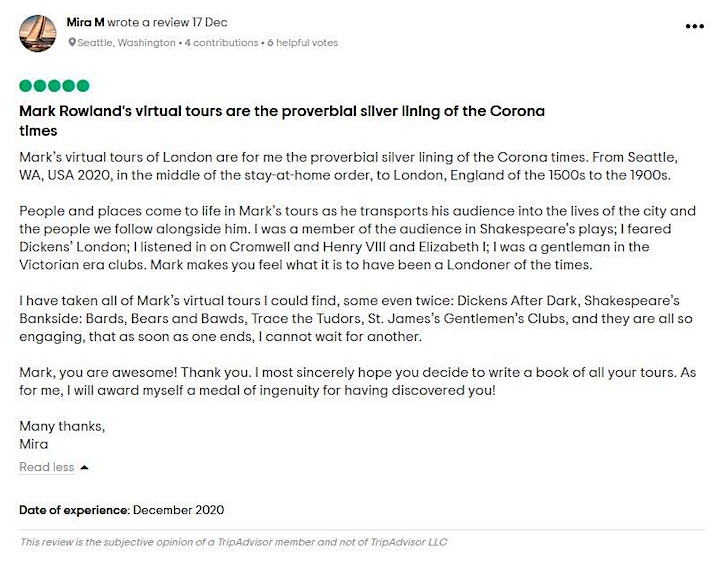Click Mira M's sailboat profile avatar

coord(38,33)
